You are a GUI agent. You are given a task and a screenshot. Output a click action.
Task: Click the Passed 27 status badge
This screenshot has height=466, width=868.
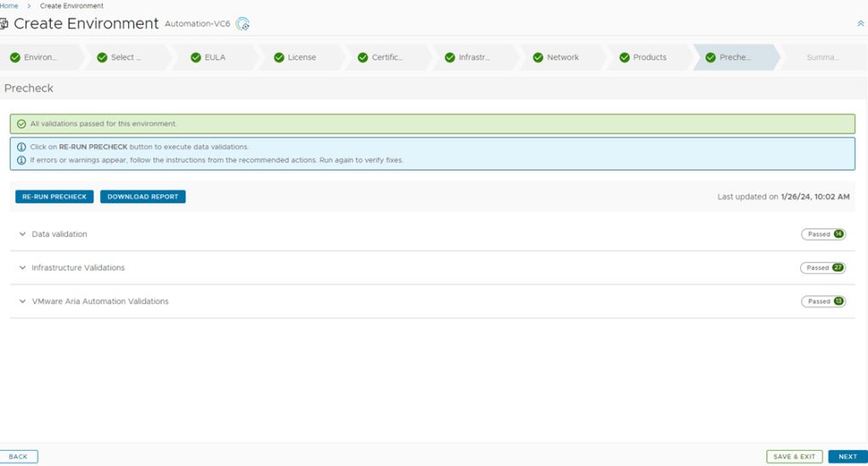point(822,268)
